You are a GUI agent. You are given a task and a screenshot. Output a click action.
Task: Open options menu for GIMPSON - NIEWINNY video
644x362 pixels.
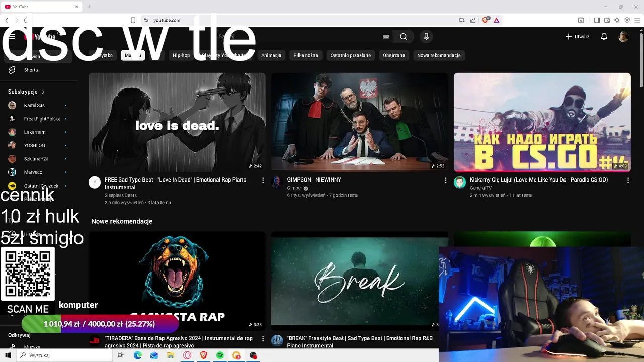(x=445, y=180)
